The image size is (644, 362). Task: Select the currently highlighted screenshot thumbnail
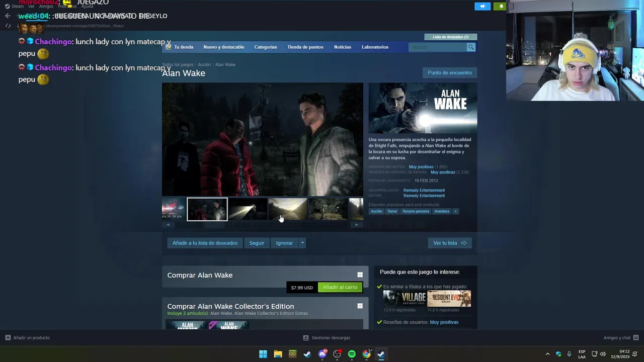click(x=207, y=209)
